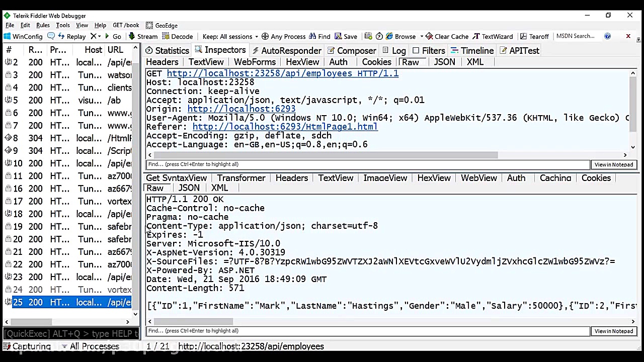The image size is (644, 362).
Task: Click the Clear Cache icon
Action: point(447,36)
